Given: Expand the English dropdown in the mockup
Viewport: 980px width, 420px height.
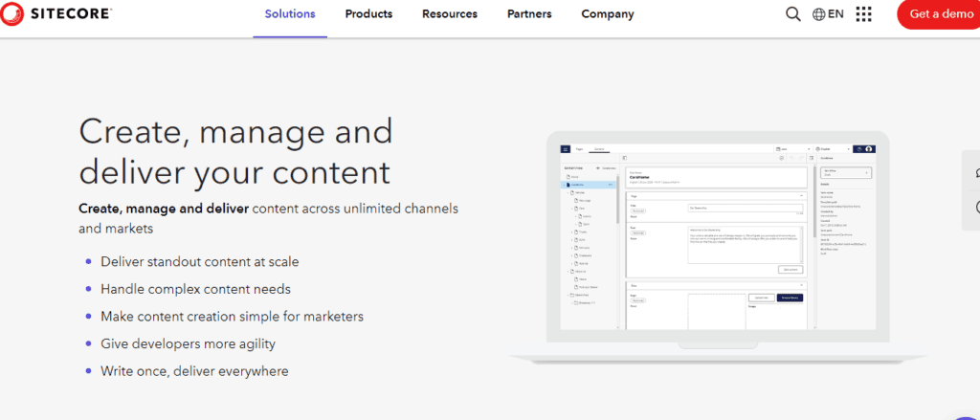Looking at the screenshot, I should coord(833,149).
